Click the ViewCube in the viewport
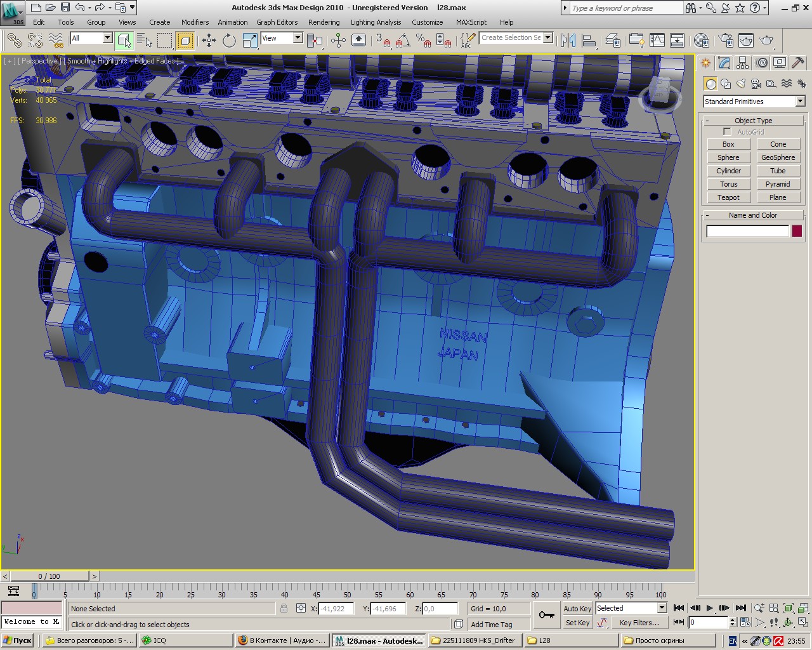812x650 pixels. pyautogui.click(x=660, y=94)
